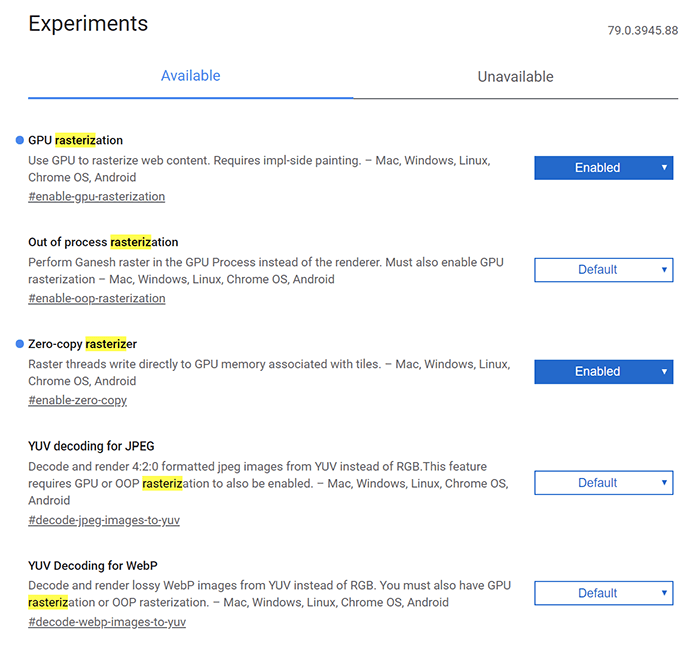Image resolution: width=700 pixels, height=669 pixels.
Task: Click the arrow on Zero-copy rasterizer Enabled dropdown
Action: 664,371
